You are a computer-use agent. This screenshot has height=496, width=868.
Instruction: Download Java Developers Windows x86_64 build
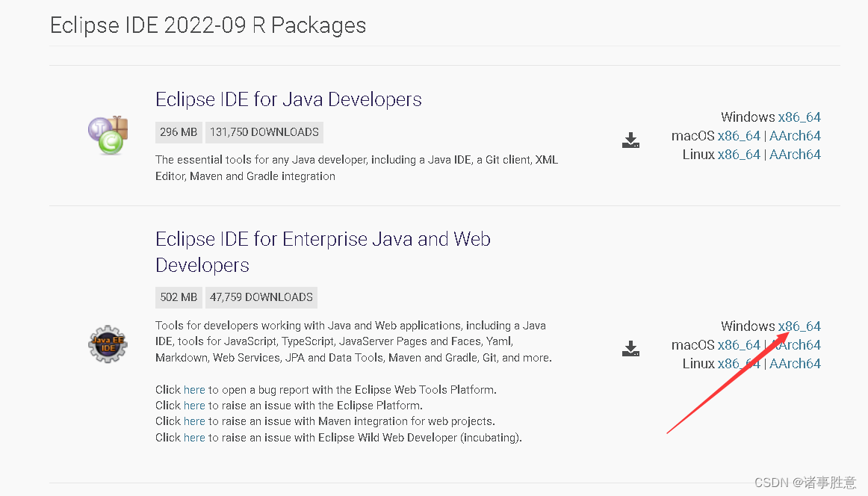(x=799, y=117)
